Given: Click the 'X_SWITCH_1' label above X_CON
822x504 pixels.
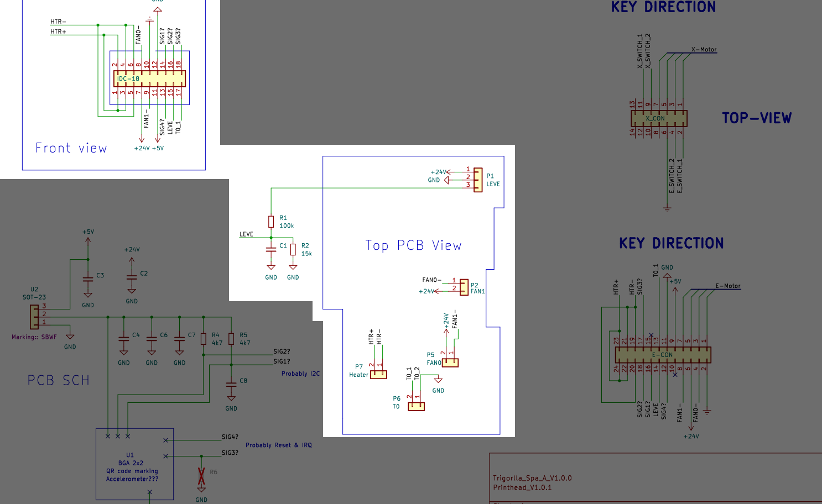Looking at the screenshot, I should [x=640, y=51].
